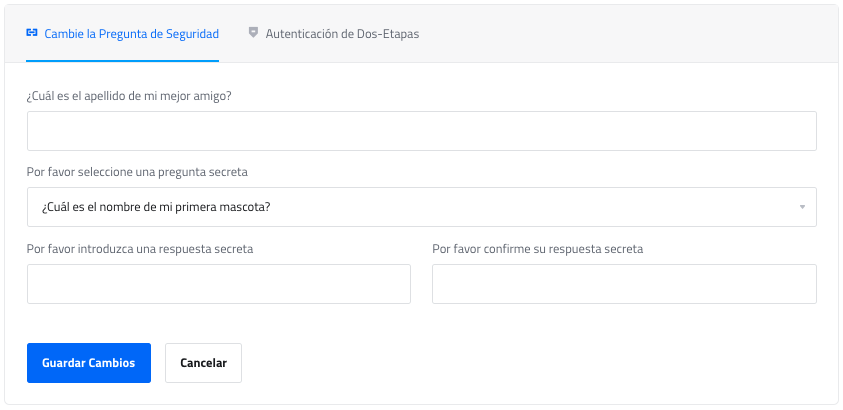Click the Cancelar button
The image size is (843, 410).
point(203,363)
